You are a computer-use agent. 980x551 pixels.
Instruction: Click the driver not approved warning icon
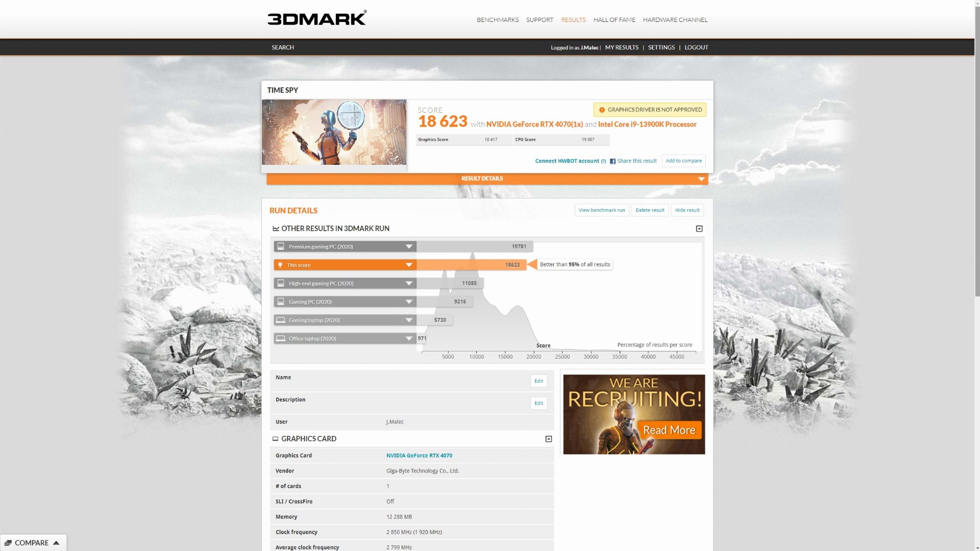click(602, 110)
